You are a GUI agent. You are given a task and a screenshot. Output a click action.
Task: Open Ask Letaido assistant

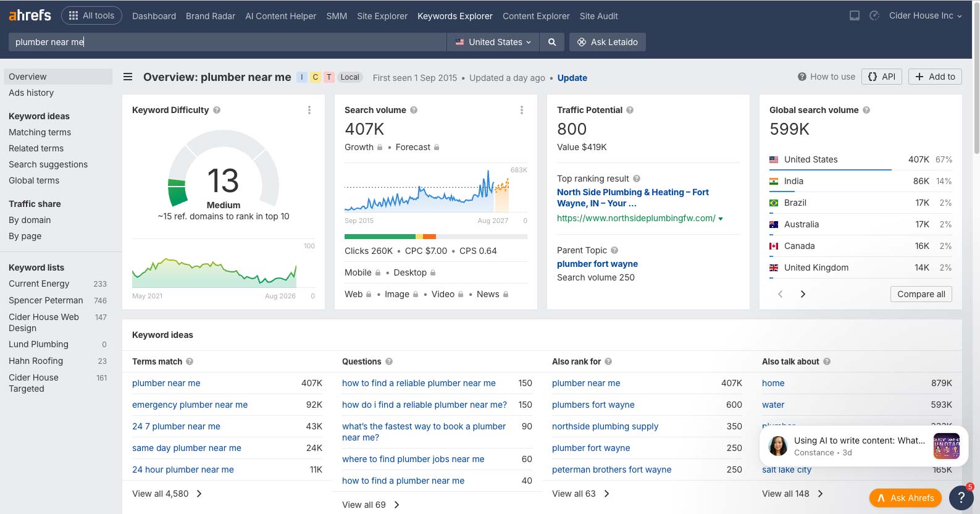607,42
